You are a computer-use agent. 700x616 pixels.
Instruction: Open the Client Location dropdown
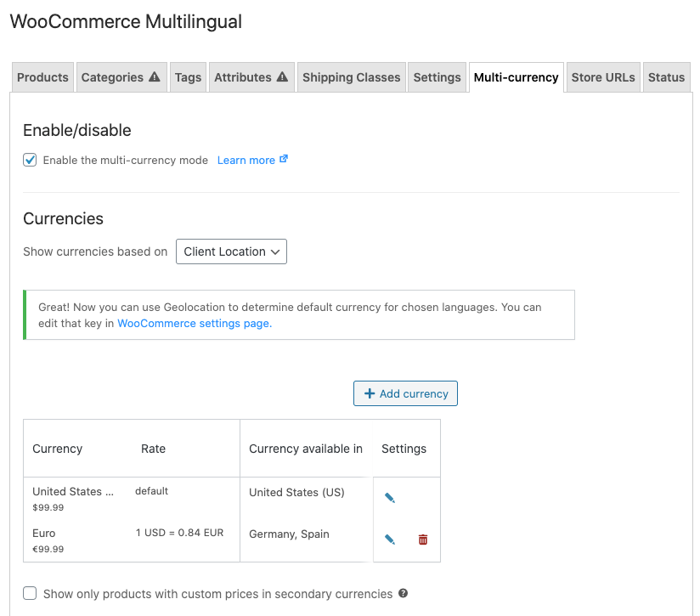[x=231, y=251]
